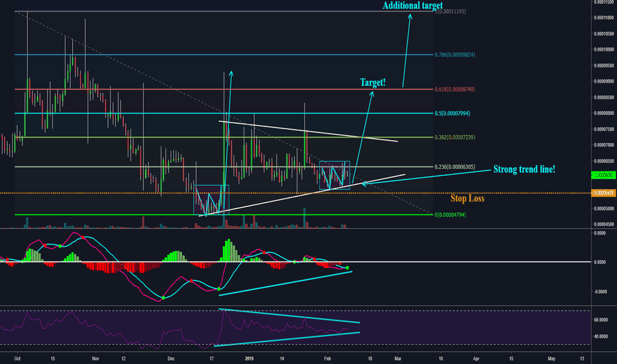This screenshot has width=617, height=364.
Task: Select the "Additional target" annotation text
Action: [x=412, y=5]
